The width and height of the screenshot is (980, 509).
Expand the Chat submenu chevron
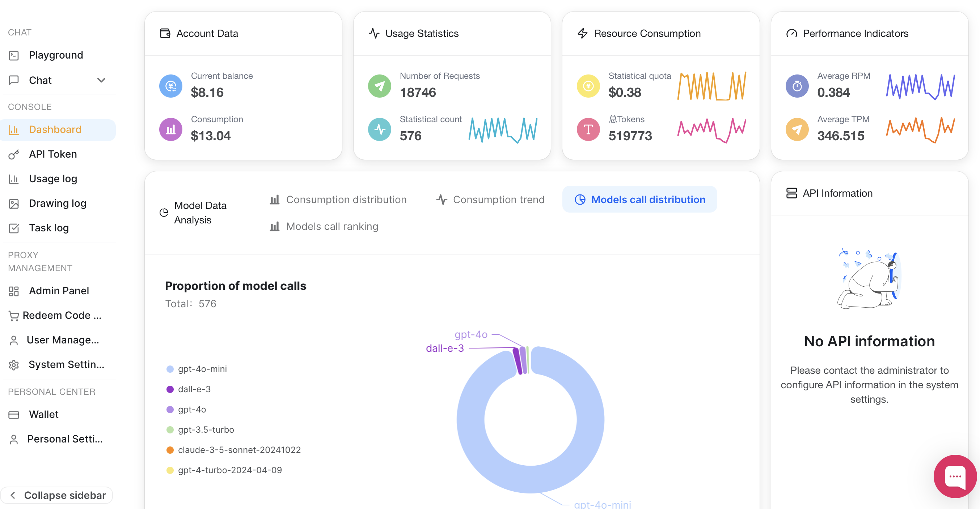pyautogui.click(x=101, y=80)
